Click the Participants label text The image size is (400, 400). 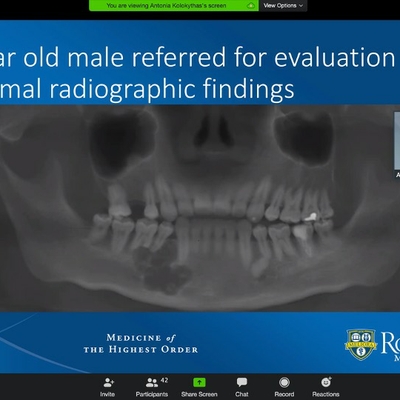(152, 394)
